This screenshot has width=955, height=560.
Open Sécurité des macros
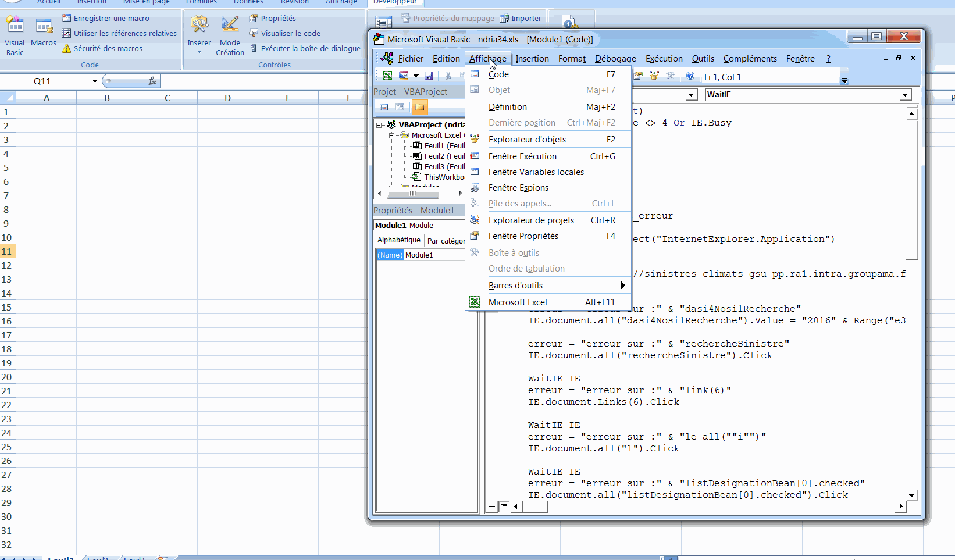click(102, 49)
